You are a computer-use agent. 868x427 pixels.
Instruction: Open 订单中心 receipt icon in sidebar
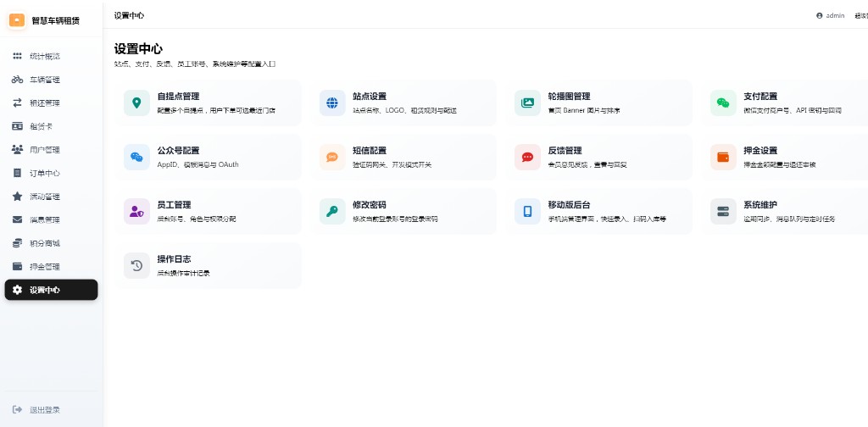point(17,173)
